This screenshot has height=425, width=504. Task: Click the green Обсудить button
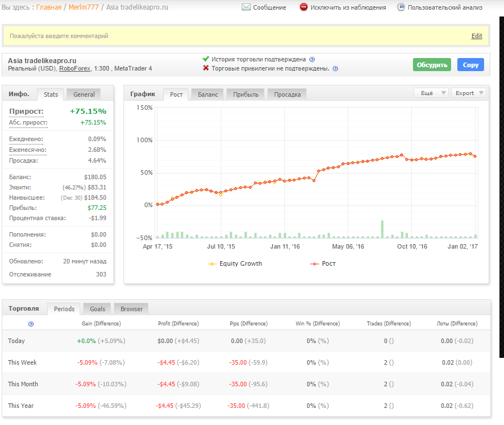432,65
